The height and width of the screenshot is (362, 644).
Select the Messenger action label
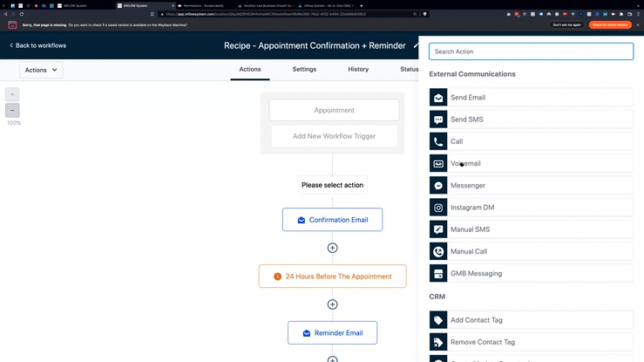pos(468,185)
